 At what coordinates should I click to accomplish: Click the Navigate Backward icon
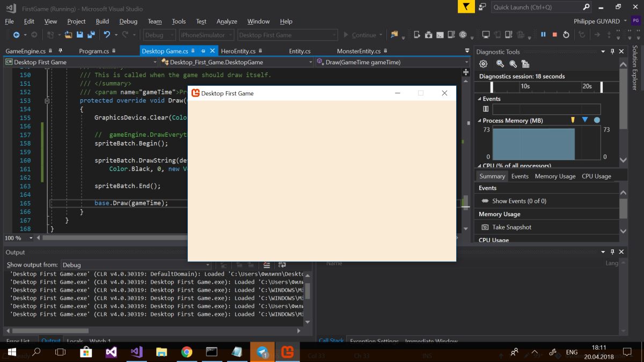point(16,35)
